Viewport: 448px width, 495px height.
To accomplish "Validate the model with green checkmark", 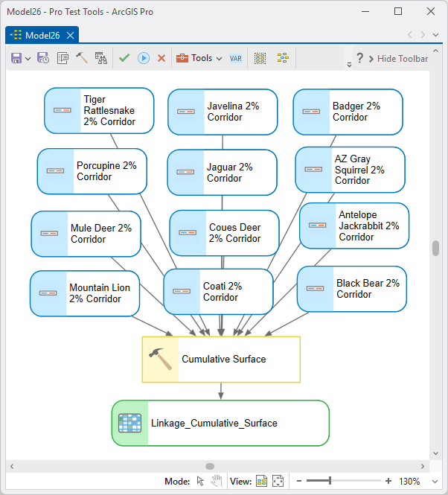I will click(124, 58).
